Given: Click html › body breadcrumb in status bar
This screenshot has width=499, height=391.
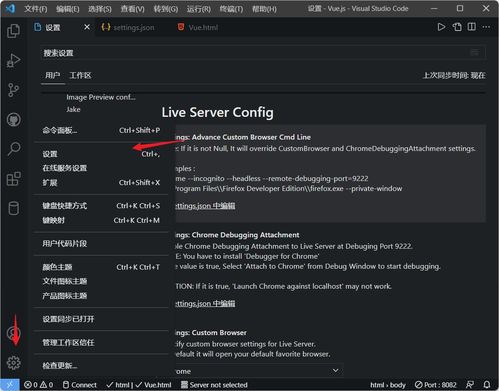Looking at the screenshot, I should coord(388,385).
